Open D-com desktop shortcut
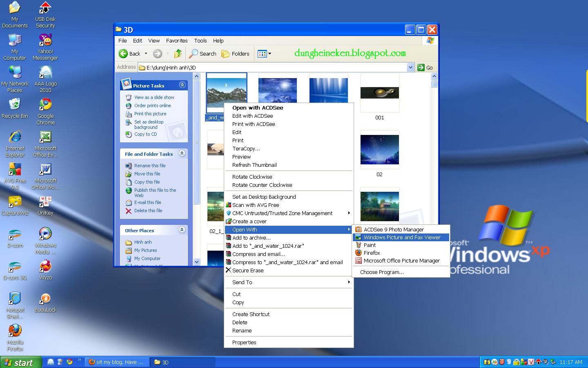The width and height of the screenshot is (588, 368). 15,238
